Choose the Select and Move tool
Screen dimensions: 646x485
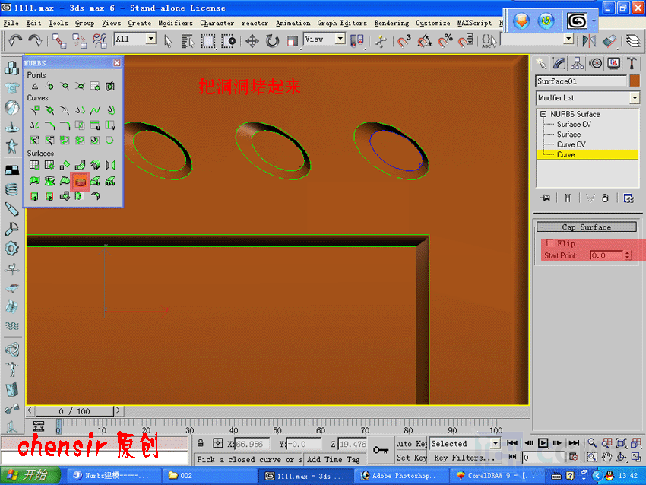pos(252,41)
